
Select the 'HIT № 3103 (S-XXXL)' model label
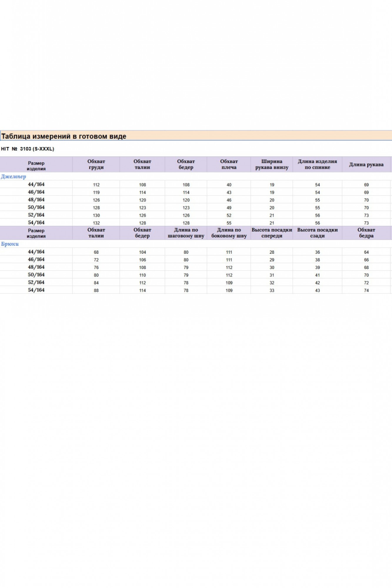pyautogui.click(x=28, y=149)
